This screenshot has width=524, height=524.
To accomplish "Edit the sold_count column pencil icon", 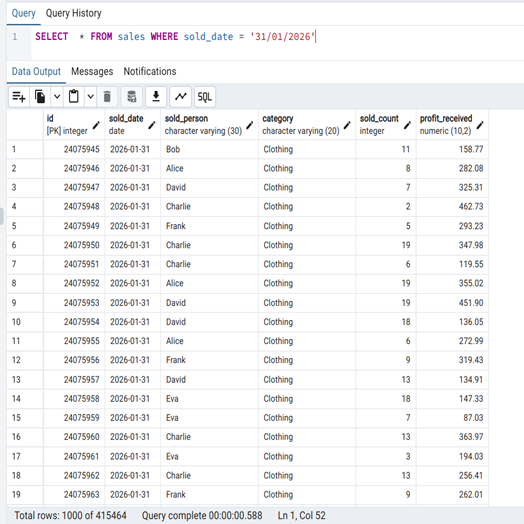I will point(407,125).
